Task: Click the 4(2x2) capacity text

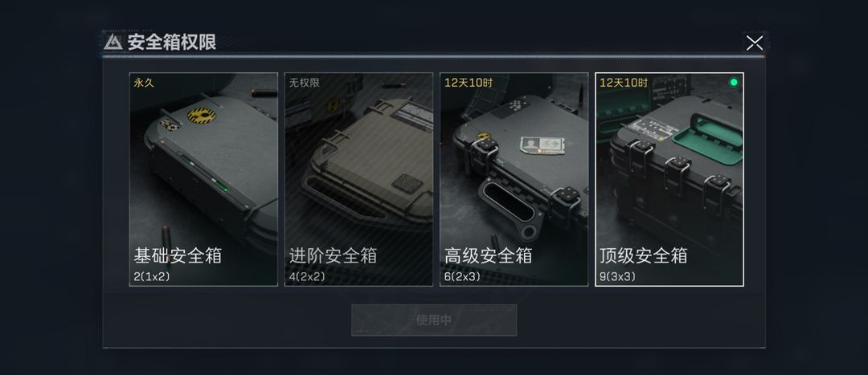Action: (x=307, y=276)
